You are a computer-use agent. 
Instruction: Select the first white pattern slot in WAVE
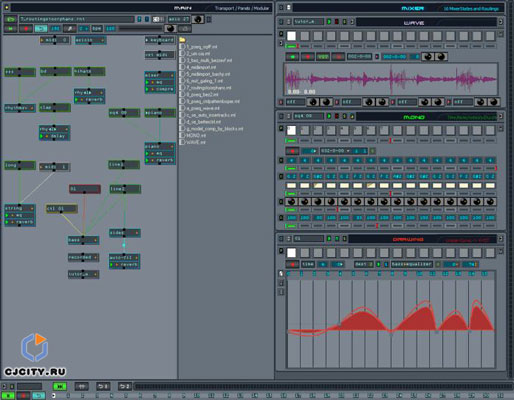point(291,36)
